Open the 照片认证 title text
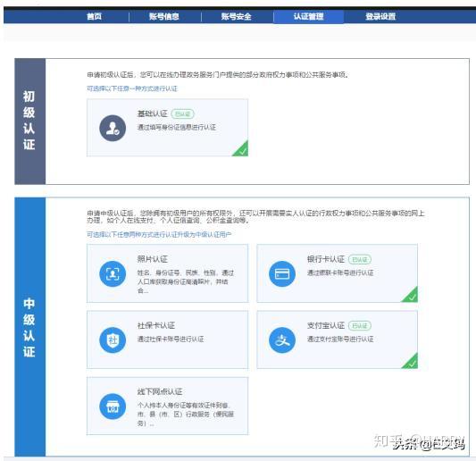The image size is (476, 461). tap(153, 259)
